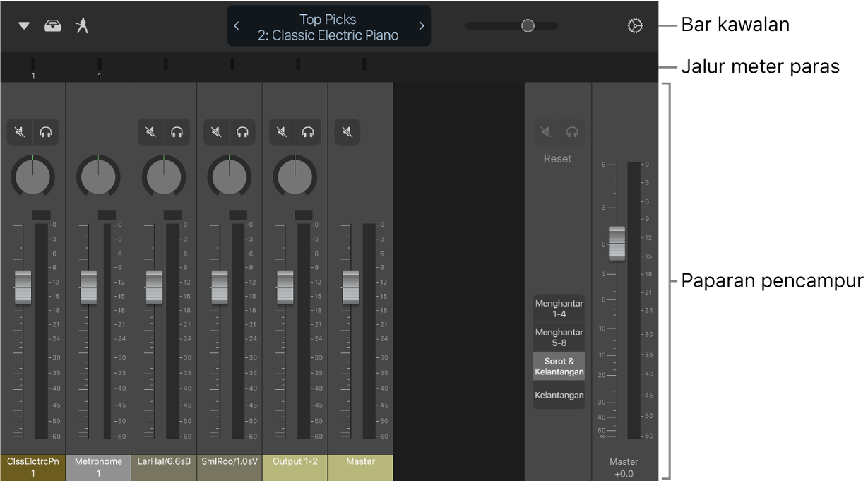Image resolution: width=868 pixels, height=481 pixels.
Task: Click the greyed mute icon above Reset
Action: pyautogui.click(x=545, y=131)
